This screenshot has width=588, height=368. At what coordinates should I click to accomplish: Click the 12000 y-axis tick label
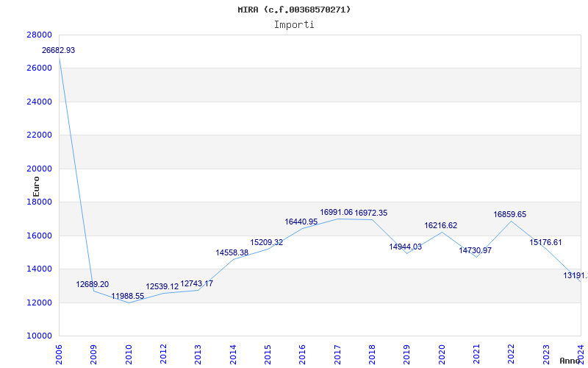coord(40,302)
